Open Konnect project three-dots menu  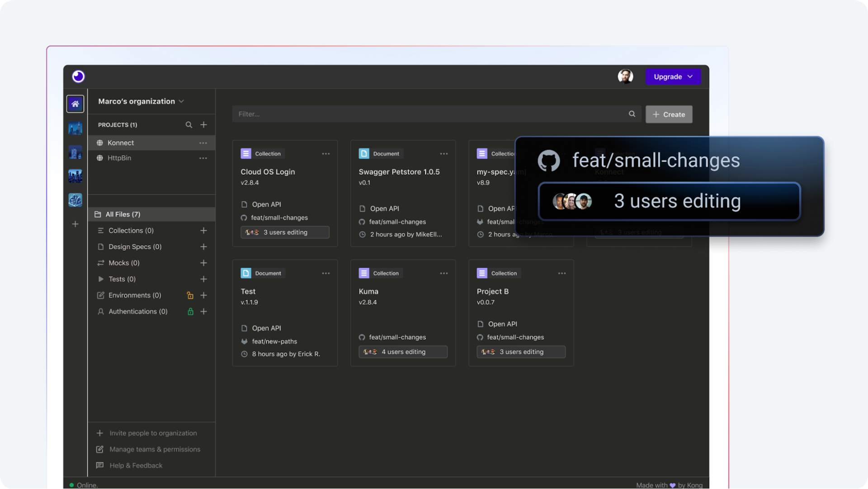[x=203, y=143]
